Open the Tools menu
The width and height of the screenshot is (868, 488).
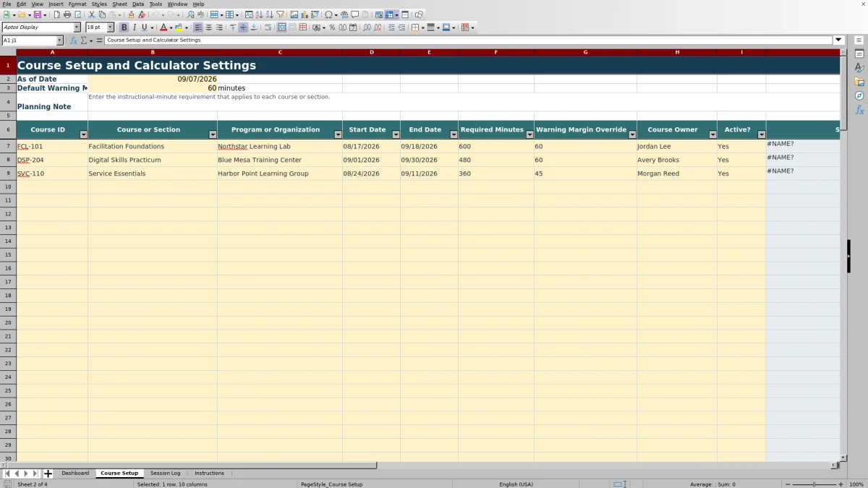pos(156,4)
